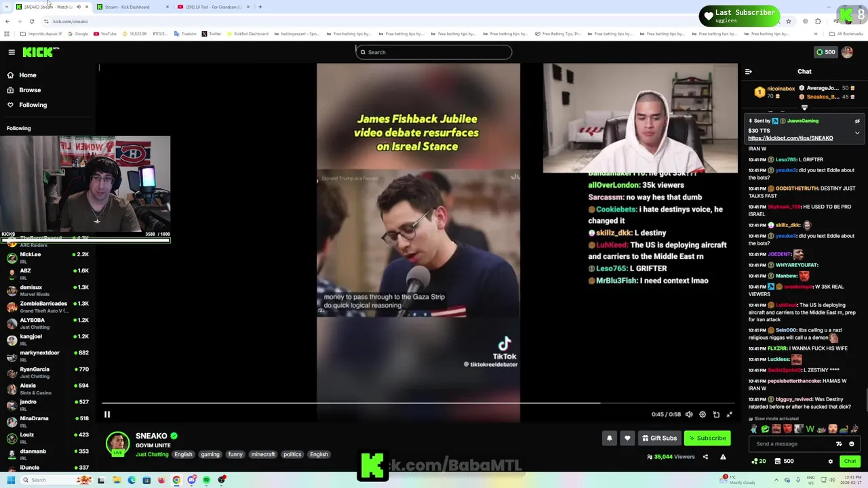Click the politics tag
The image size is (868, 488).
click(292, 455)
